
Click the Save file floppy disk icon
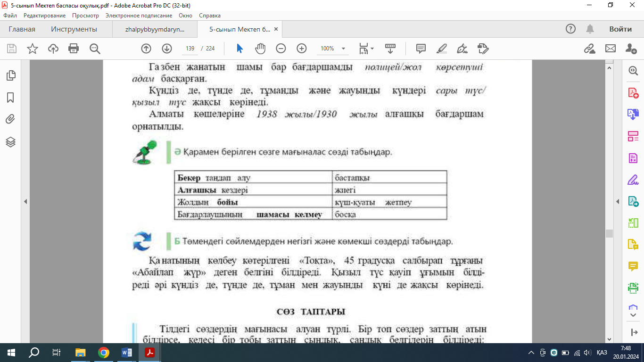tap(12, 49)
